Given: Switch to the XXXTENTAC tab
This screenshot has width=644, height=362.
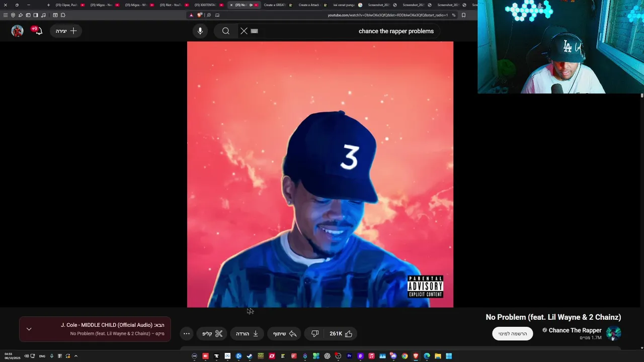Looking at the screenshot, I should coord(209,5).
